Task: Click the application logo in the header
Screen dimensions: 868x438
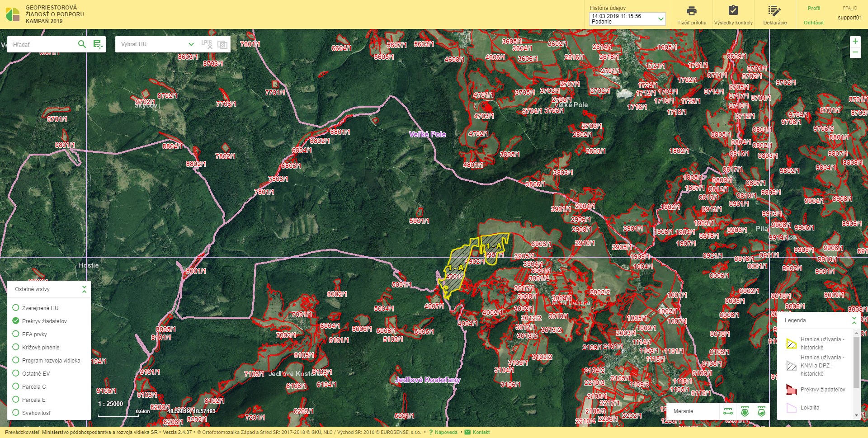Action: click(x=13, y=14)
